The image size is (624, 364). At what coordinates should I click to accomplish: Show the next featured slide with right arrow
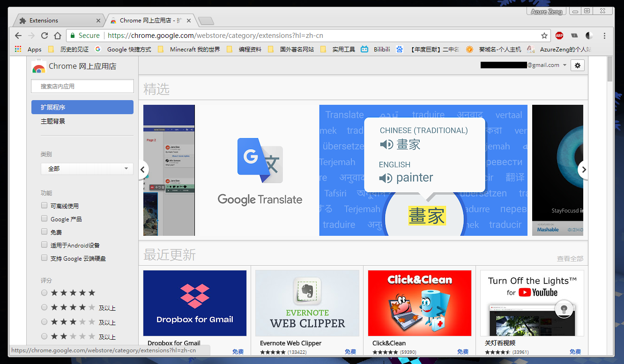click(583, 170)
